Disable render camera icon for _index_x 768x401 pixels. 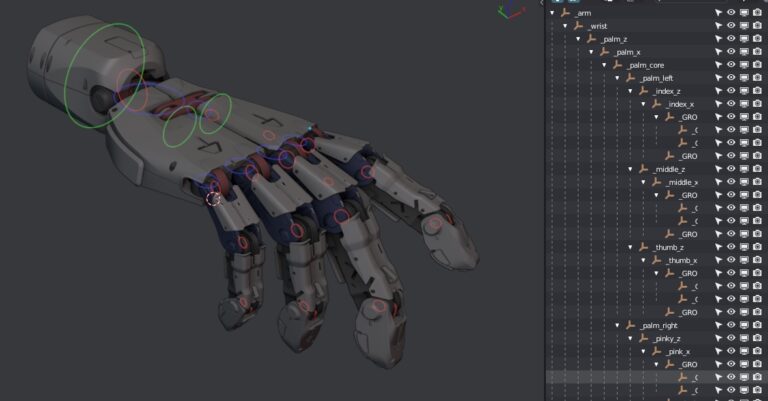(757, 104)
